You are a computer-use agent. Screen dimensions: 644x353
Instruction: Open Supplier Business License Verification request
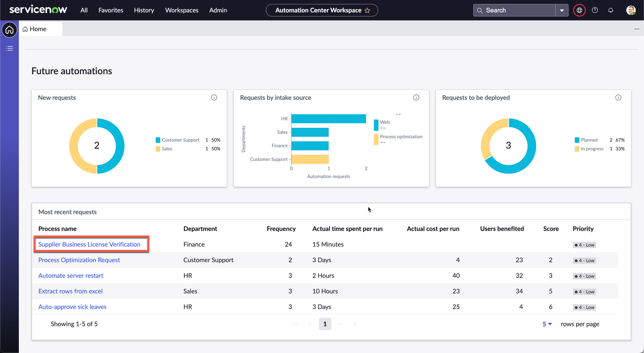click(89, 244)
